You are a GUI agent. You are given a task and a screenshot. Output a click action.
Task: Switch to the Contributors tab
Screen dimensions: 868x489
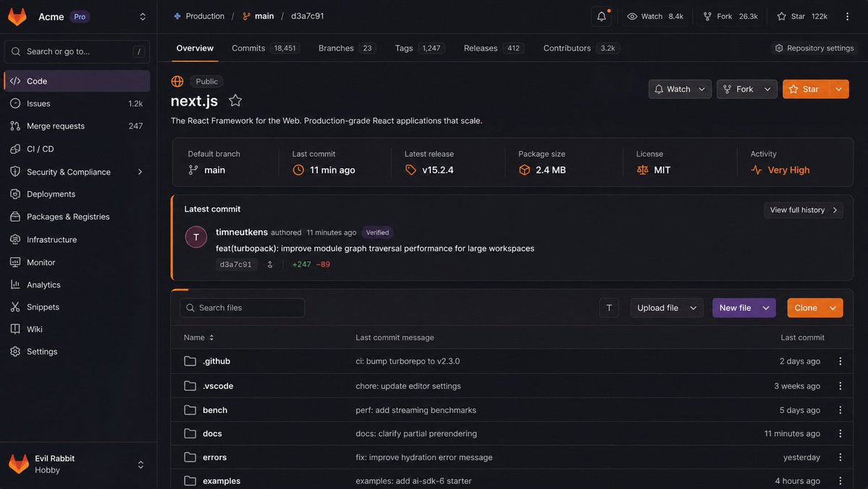pos(581,49)
